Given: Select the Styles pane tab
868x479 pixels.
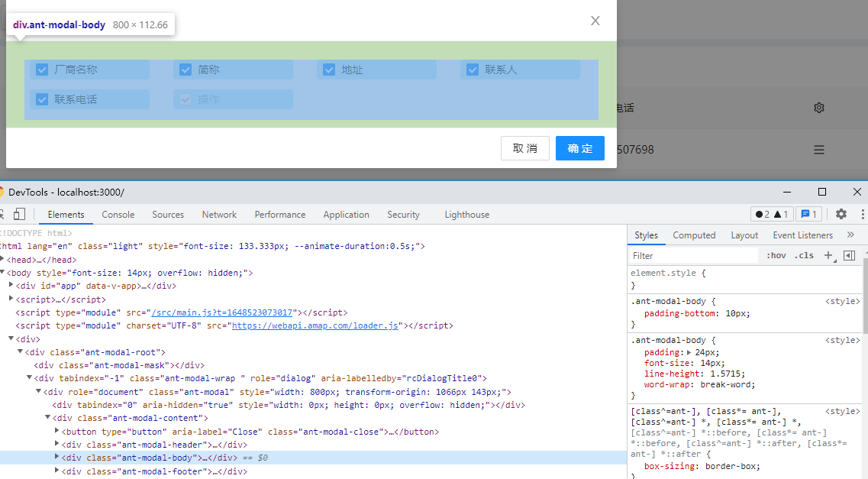Looking at the screenshot, I should tap(646, 235).
